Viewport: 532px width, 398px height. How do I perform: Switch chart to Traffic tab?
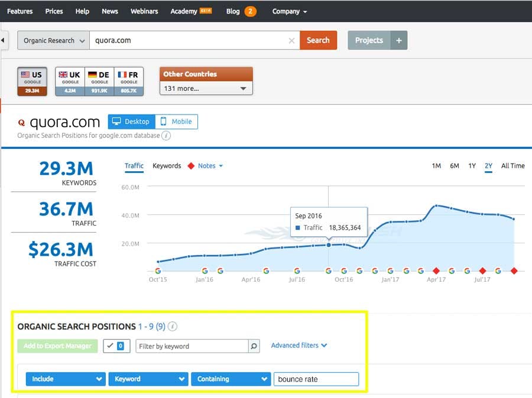(134, 166)
